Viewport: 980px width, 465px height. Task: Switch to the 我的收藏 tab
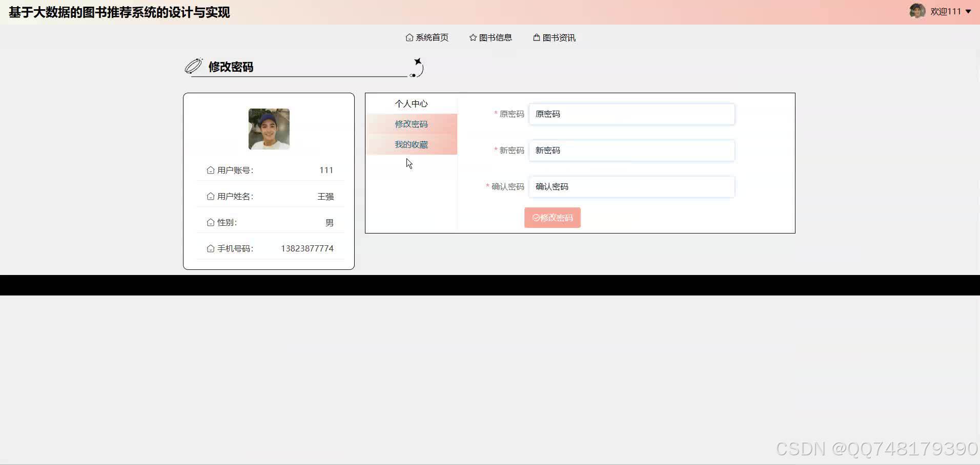coord(411,144)
